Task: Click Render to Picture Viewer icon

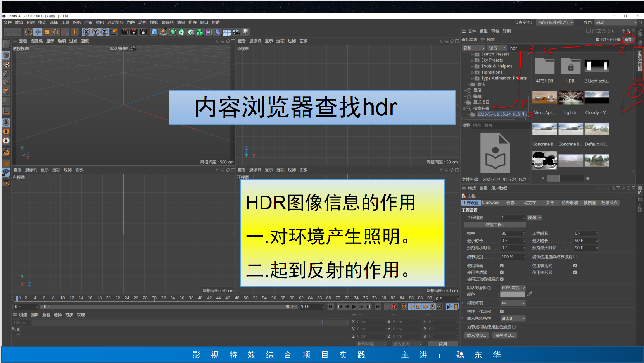Action: pyautogui.click(x=134, y=32)
